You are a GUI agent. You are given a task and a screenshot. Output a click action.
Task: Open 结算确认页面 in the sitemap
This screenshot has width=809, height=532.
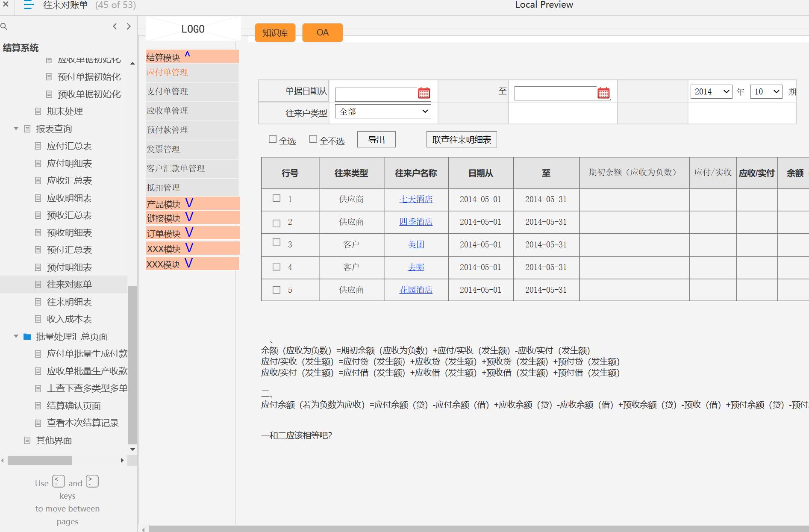(x=74, y=406)
